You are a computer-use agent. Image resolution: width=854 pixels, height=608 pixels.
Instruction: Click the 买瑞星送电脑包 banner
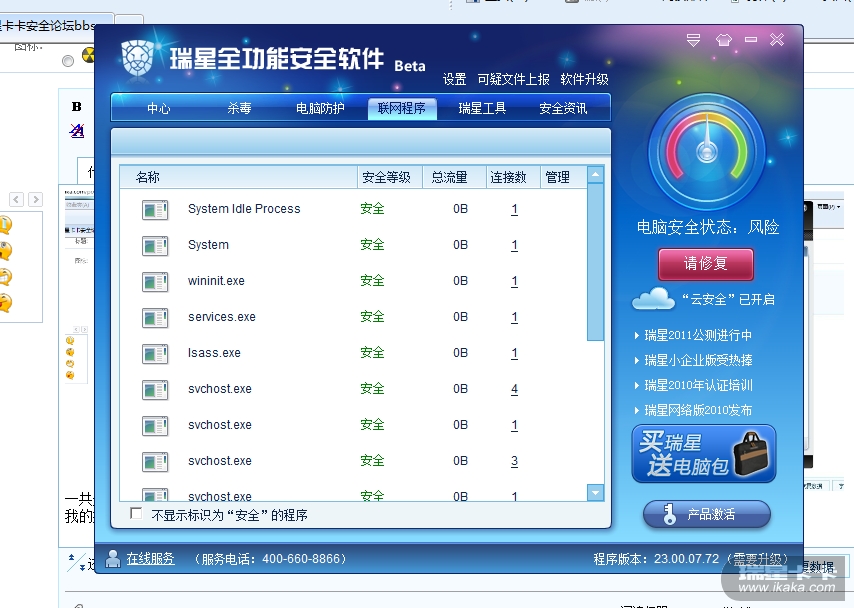click(704, 454)
